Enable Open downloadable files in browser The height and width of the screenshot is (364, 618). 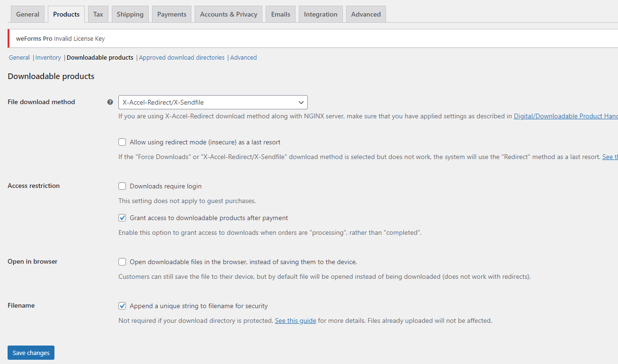[x=122, y=262]
